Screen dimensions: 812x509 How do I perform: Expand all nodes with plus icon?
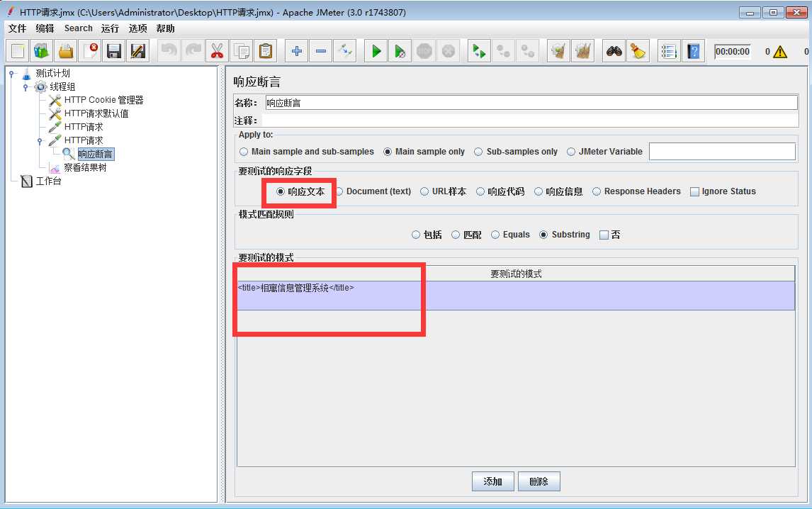[297, 51]
